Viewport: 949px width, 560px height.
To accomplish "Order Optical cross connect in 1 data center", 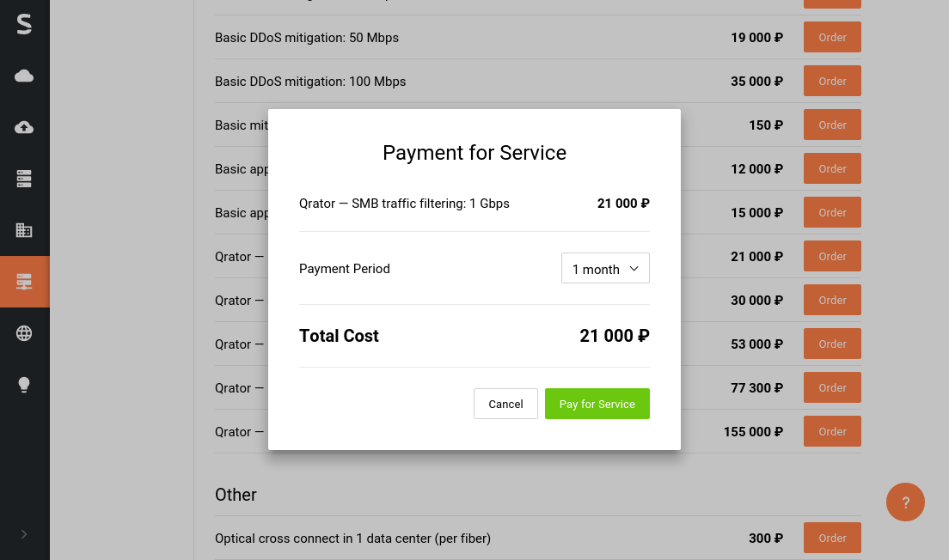I will pos(832,538).
